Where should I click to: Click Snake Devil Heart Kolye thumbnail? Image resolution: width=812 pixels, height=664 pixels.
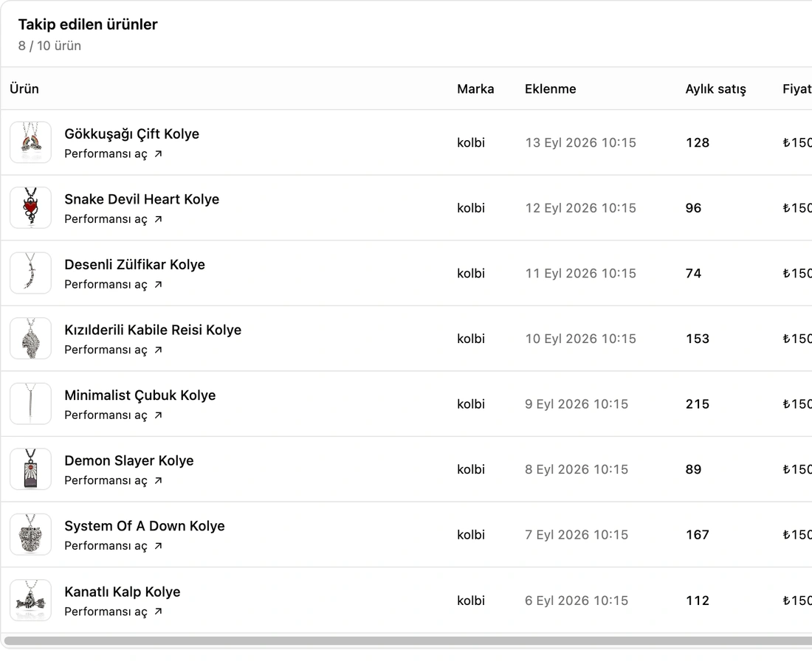pos(30,207)
